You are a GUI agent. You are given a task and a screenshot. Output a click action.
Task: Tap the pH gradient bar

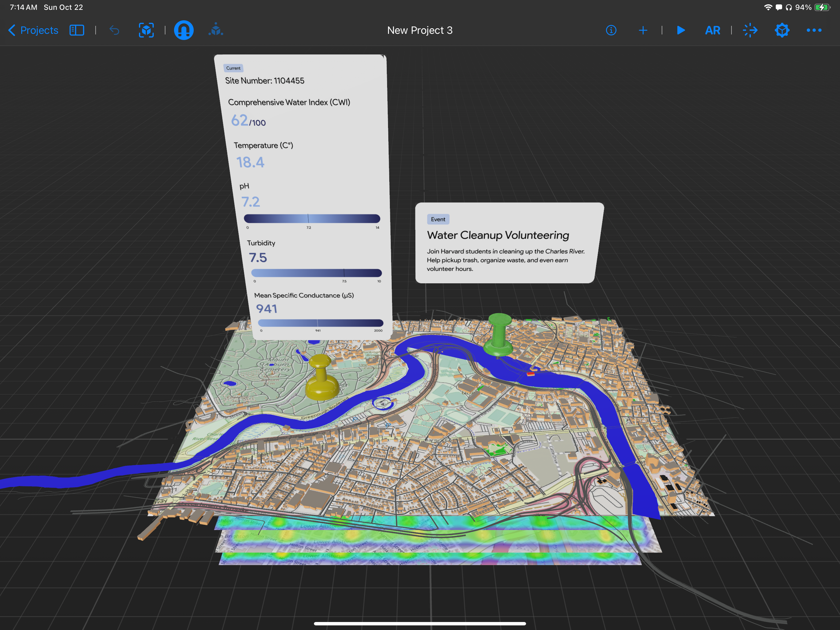pyautogui.click(x=312, y=218)
